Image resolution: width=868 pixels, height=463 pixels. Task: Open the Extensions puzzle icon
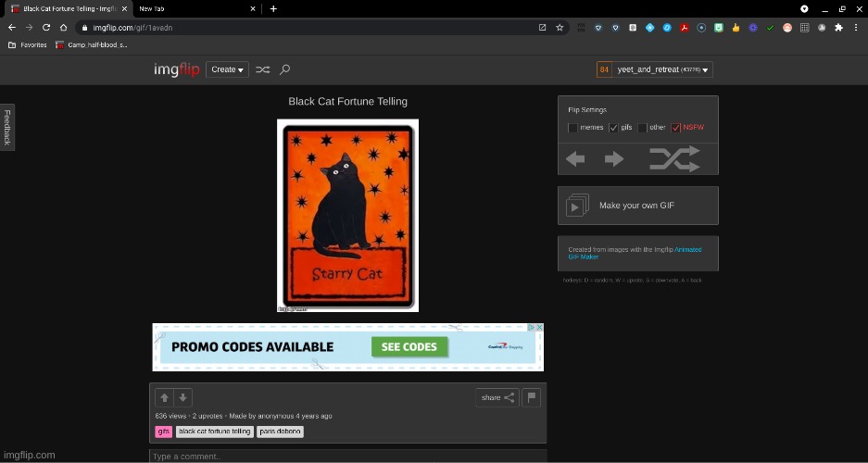[838, 28]
